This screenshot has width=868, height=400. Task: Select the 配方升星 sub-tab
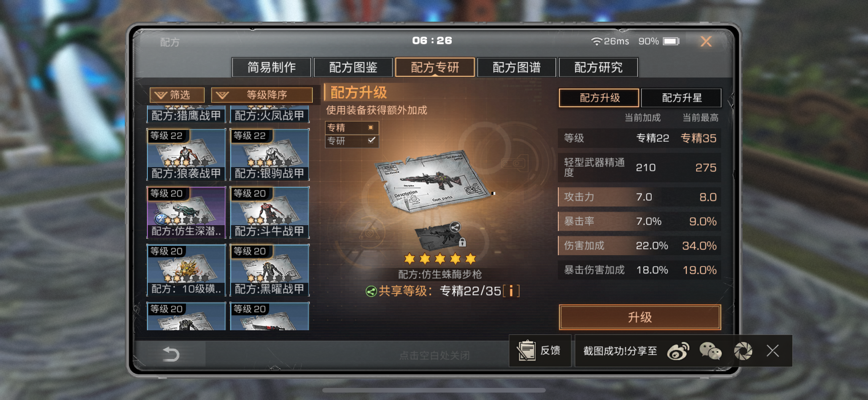[x=681, y=98]
